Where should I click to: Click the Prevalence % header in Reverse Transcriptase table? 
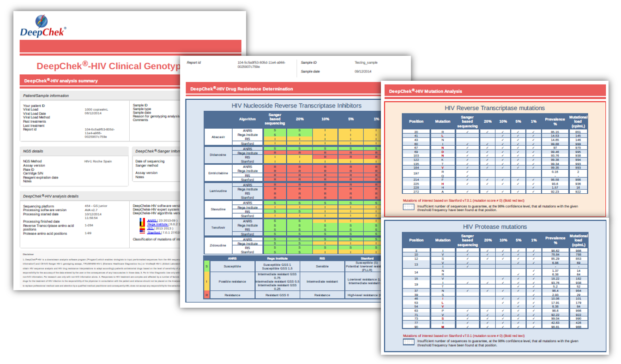point(555,122)
